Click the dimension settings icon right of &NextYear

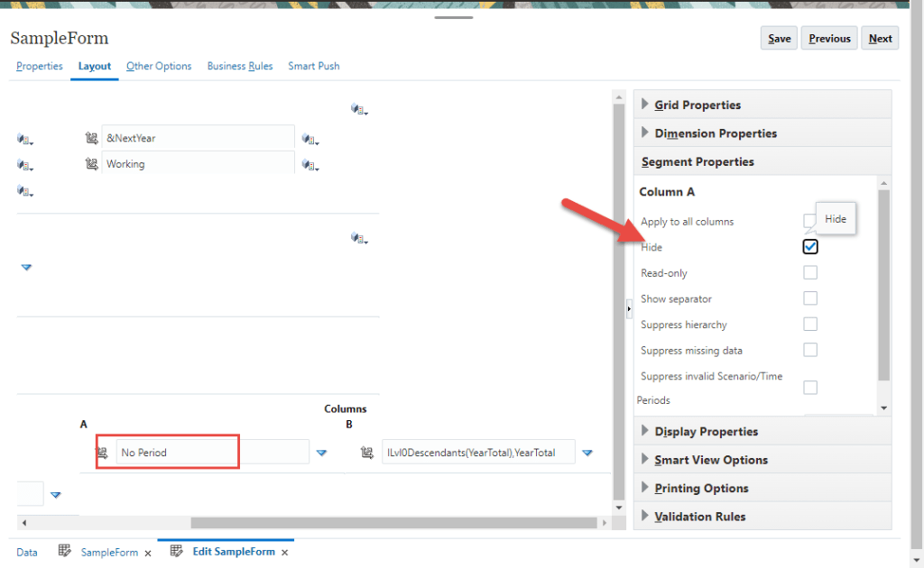click(x=308, y=140)
